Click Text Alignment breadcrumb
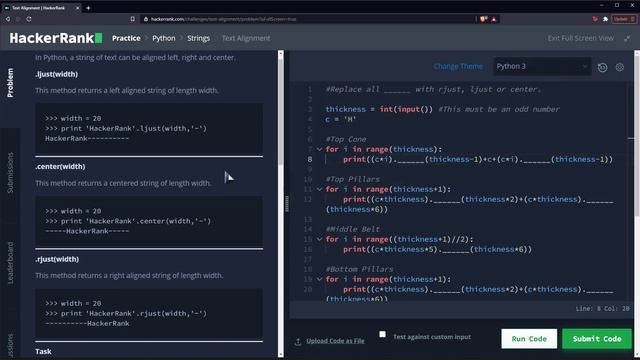Screen dimensions: 640x360 pos(246,38)
